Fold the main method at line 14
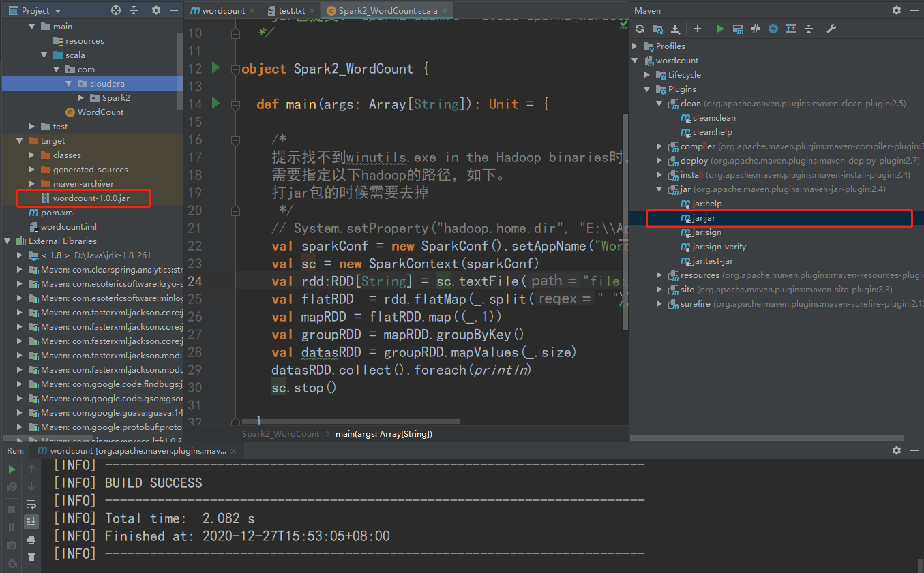This screenshot has height=573, width=924. [x=235, y=104]
